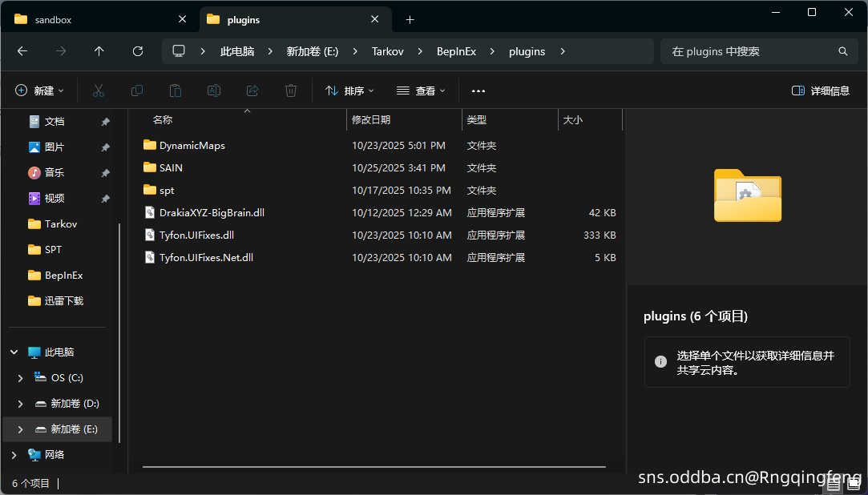Image resolution: width=868 pixels, height=495 pixels.
Task: Click the Cut scissors icon
Action: (x=99, y=91)
